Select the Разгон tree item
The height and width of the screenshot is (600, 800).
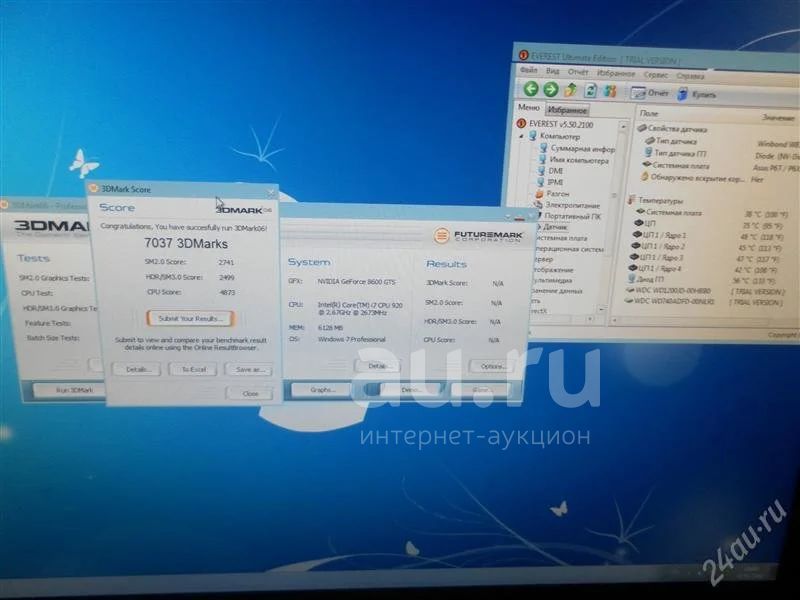(x=552, y=194)
